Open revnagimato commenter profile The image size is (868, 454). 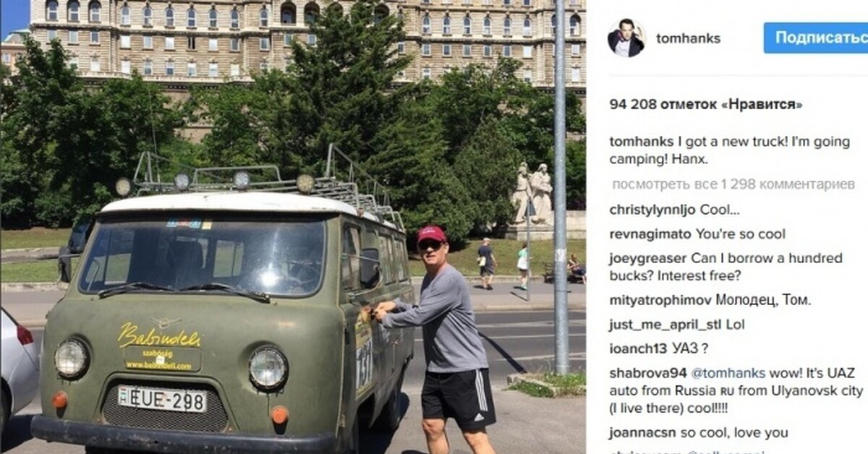coord(650,234)
